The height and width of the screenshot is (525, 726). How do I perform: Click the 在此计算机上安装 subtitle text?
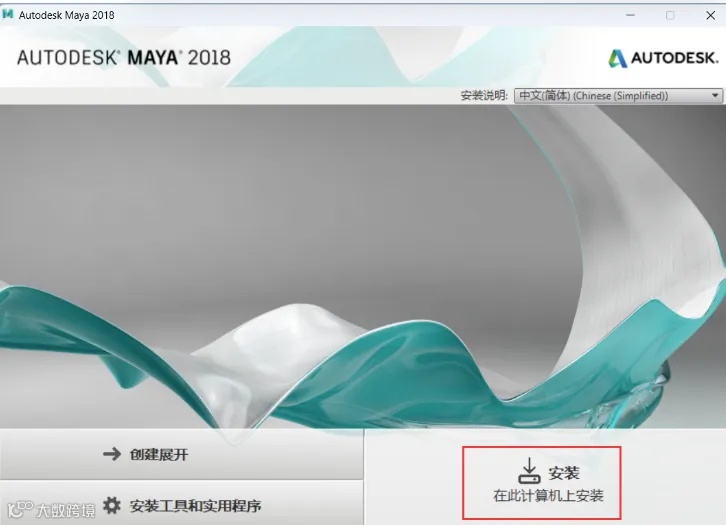click(548, 496)
